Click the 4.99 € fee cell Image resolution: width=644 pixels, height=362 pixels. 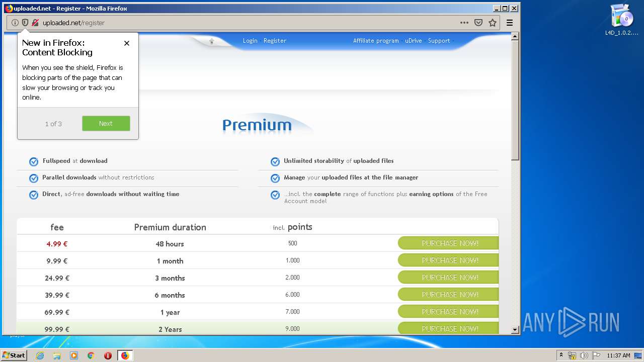pos(57,244)
